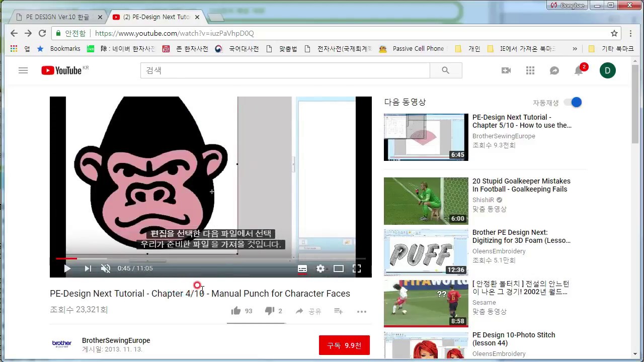Share the video via 공유
Image resolution: width=644 pixels, height=362 pixels.
308,311
